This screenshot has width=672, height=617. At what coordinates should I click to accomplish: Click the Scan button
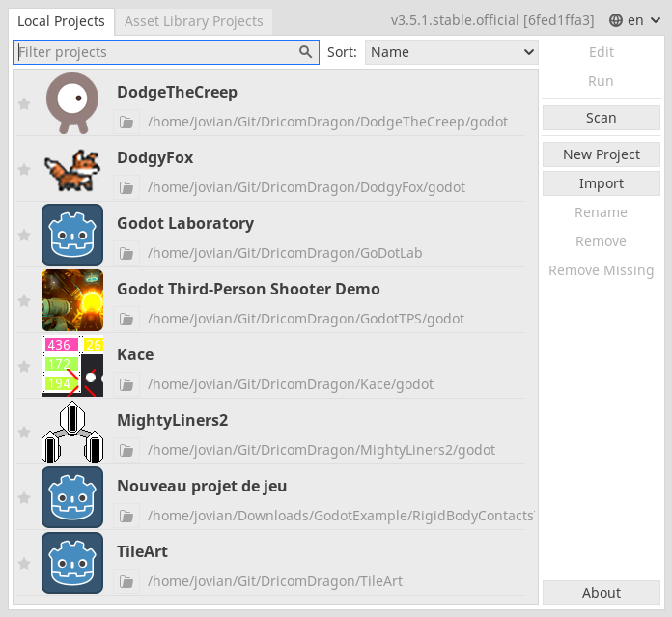[601, 118]
